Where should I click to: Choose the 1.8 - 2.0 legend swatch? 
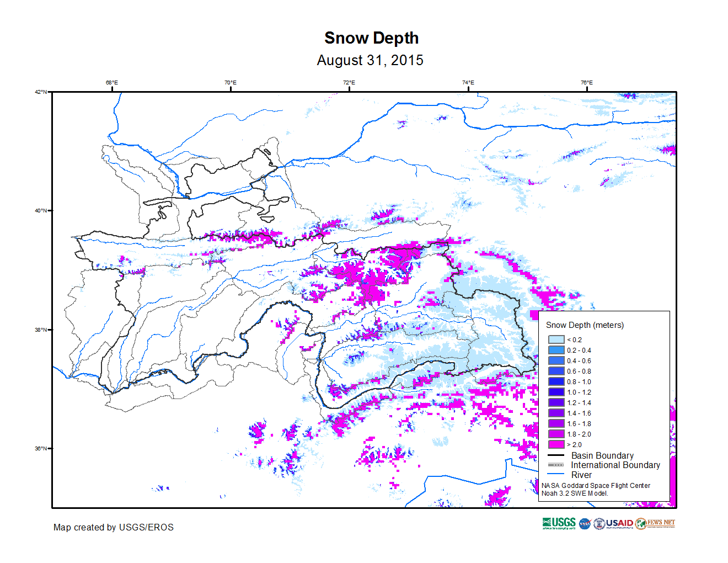click(556, 434)
